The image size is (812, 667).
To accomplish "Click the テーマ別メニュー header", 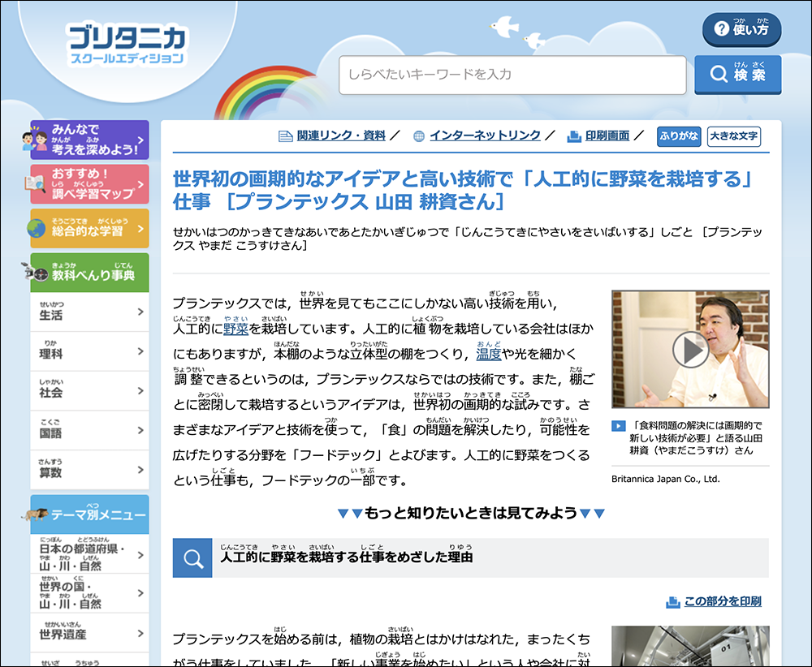I will point(89,514).
